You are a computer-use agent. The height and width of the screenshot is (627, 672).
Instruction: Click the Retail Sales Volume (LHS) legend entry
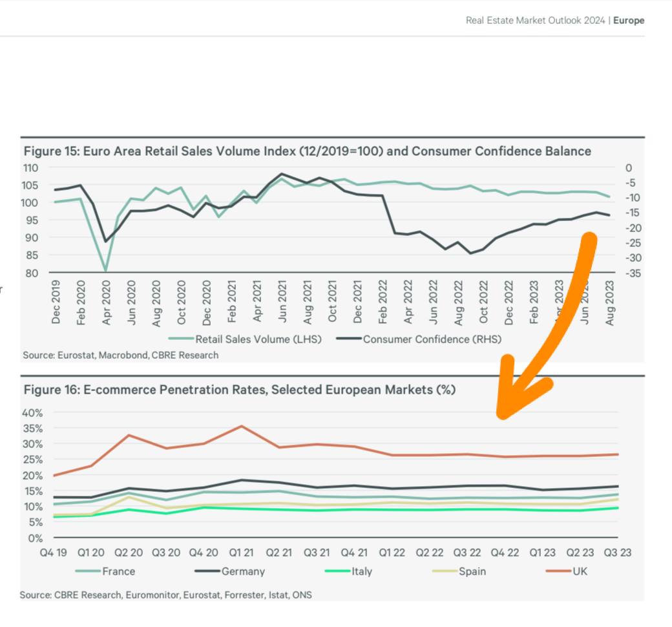(258, 339)
